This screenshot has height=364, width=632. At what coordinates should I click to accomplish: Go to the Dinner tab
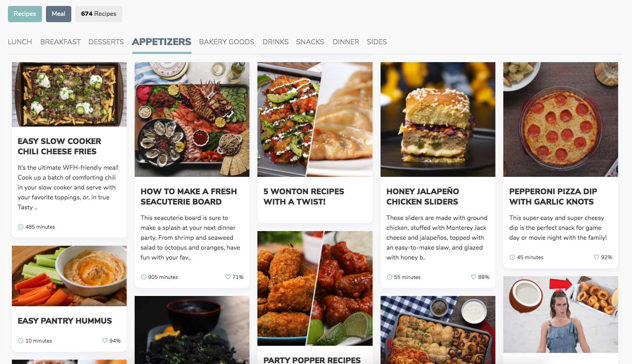346,42
